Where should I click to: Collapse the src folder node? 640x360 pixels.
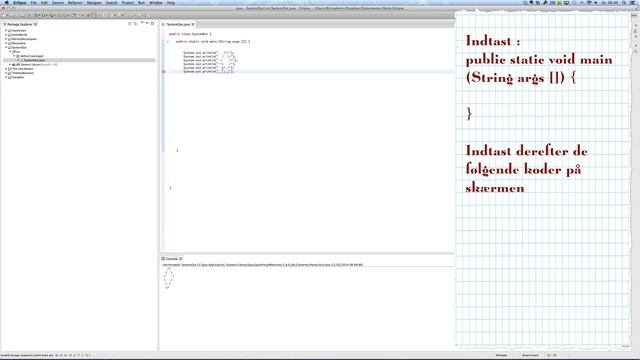pyautogui.click(x=10, y=51)
